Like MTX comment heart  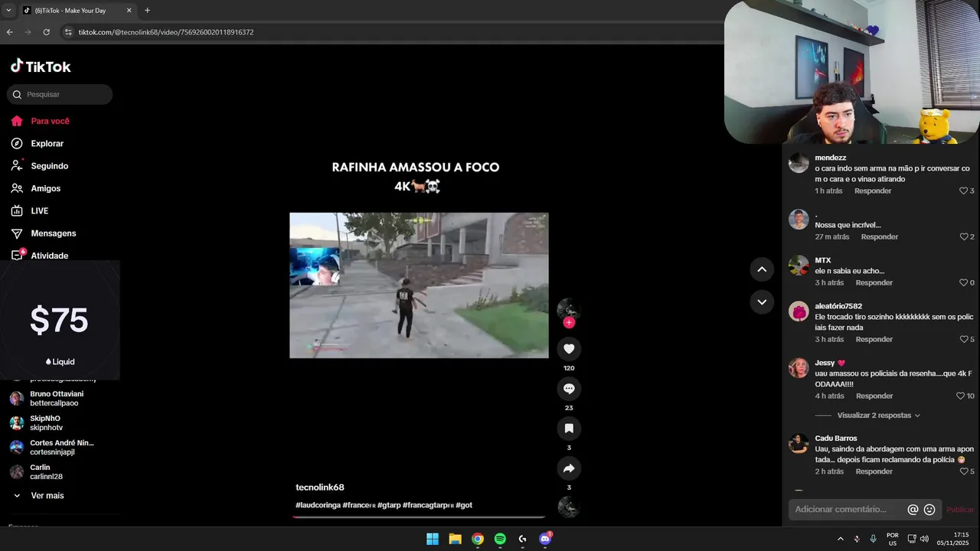(964, 282)
